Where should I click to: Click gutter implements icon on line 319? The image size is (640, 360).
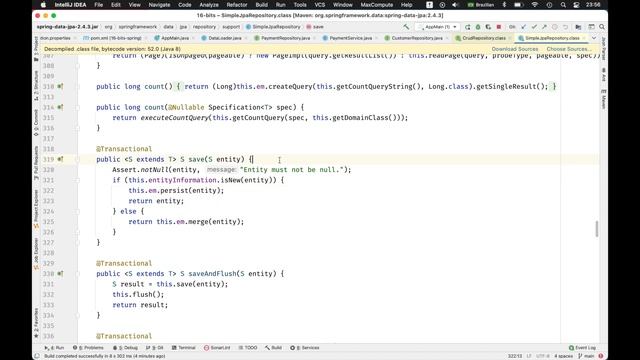tap(60, 159)
